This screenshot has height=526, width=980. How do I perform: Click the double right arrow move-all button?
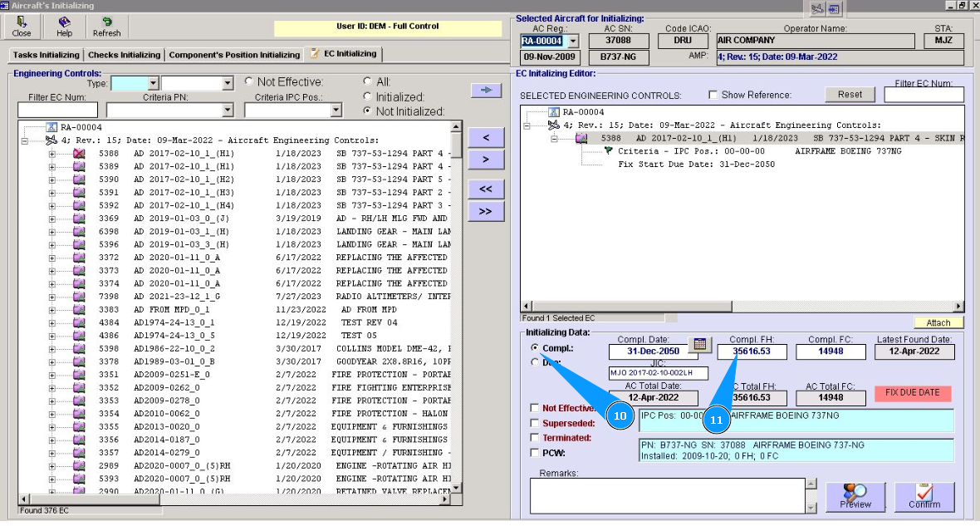point(486,211)
